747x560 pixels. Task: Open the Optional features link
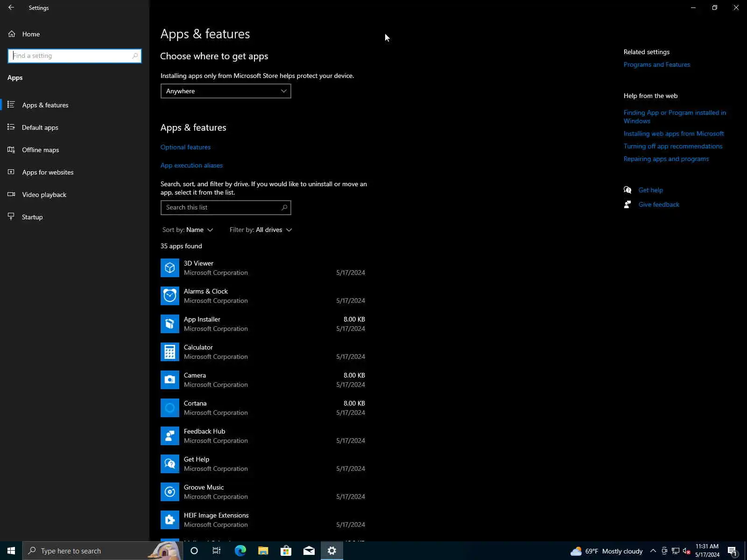(185, 147)
